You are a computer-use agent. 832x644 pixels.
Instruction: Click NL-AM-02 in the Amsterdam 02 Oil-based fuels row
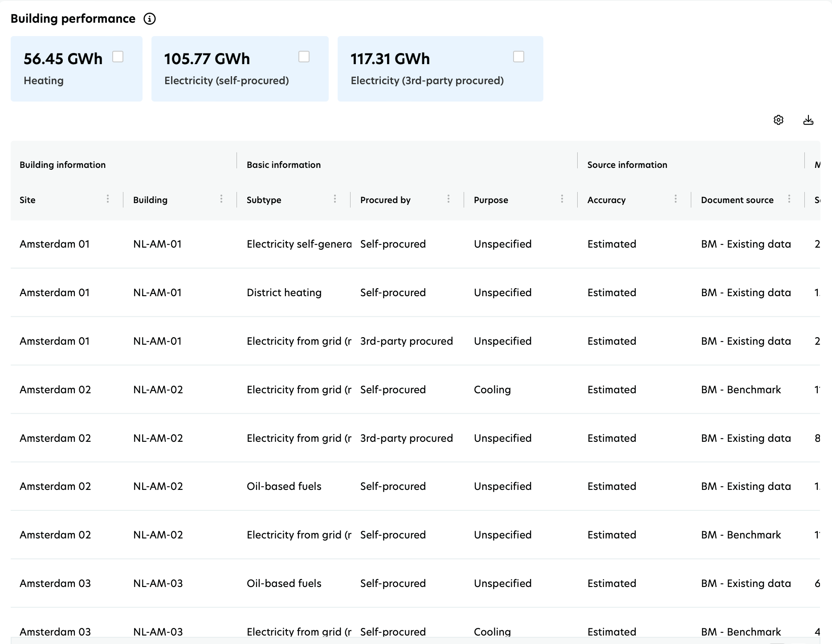158,486
